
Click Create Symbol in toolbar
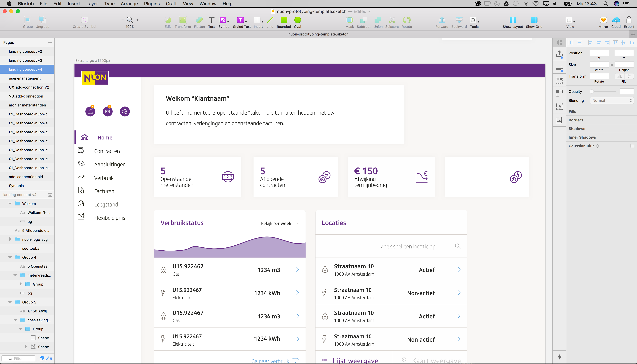[x=84, y=20]
